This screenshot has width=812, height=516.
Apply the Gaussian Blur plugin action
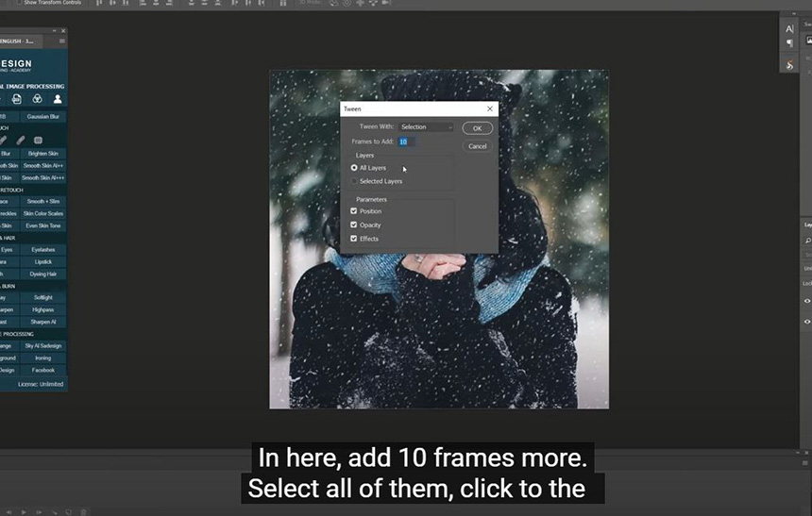point(43,117)
